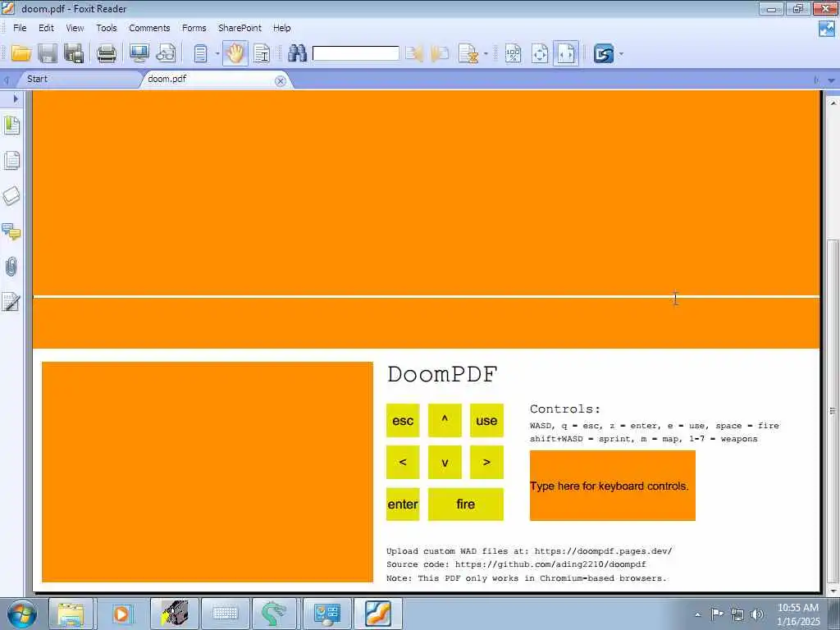Open the tab list dropdown arrow at right
Image resolution: width=840 pixels, height=630 pixels.
click(831, 80)
